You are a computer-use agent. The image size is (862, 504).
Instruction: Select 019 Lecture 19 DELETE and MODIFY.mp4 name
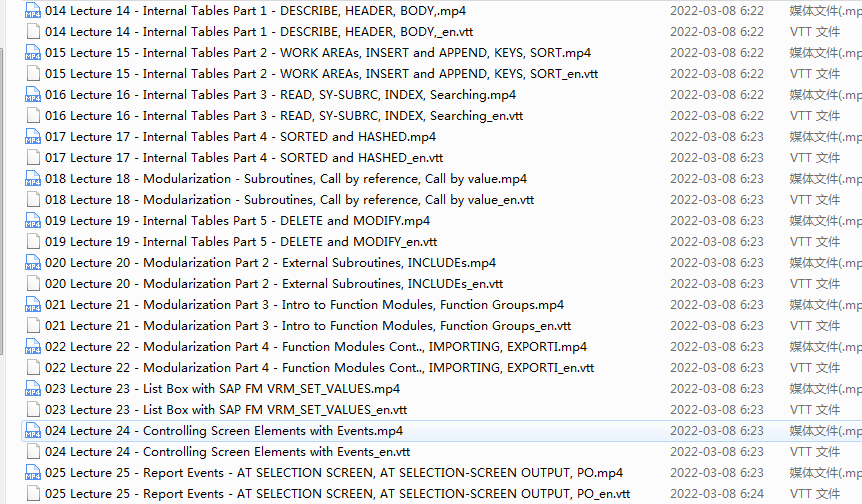237,220
